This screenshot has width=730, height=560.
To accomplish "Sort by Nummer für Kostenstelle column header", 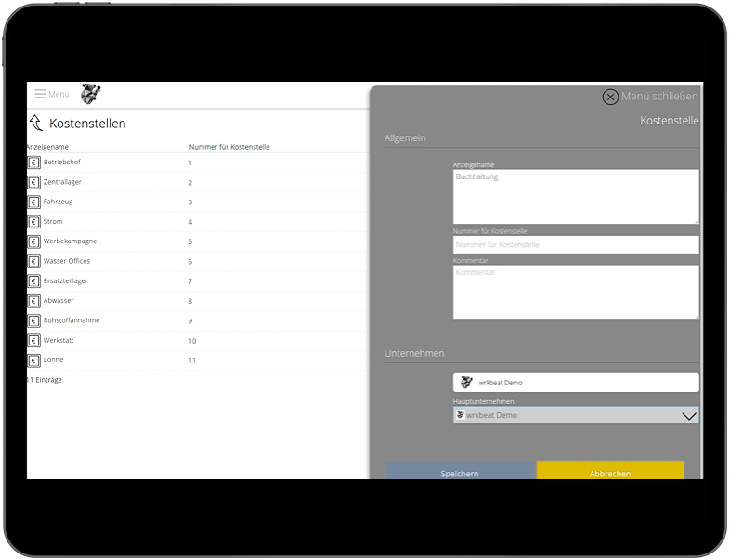I will [x=229, y=147].
